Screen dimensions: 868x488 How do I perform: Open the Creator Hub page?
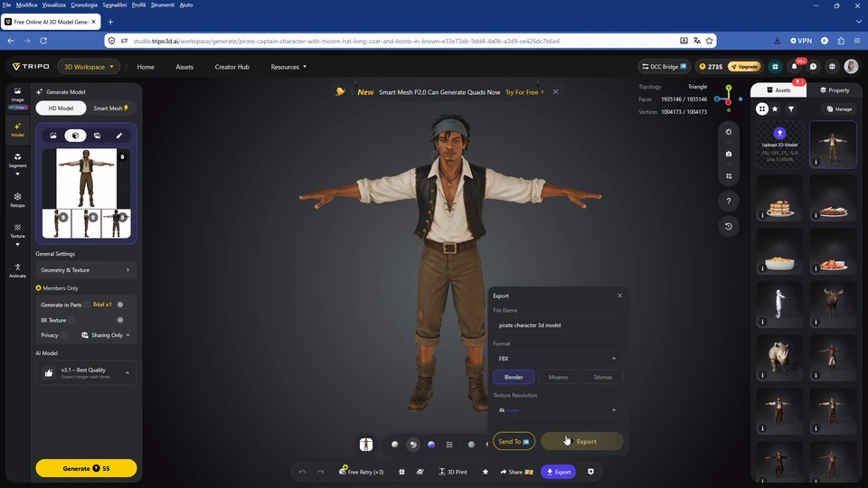232,67
